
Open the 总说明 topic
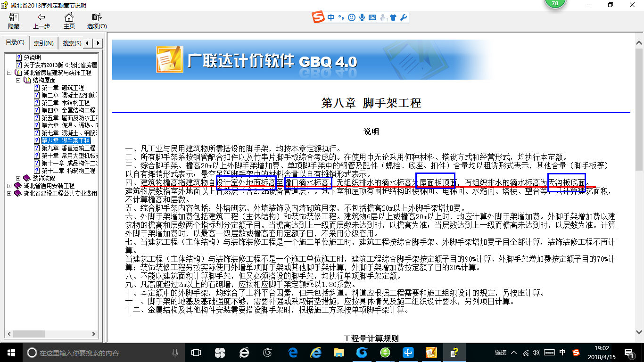click(32, 58)
